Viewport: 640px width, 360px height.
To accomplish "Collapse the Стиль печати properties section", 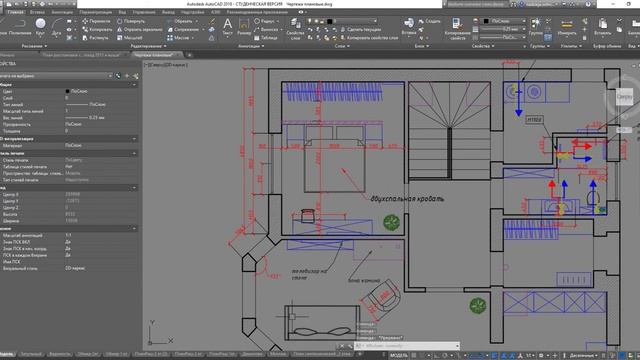I will coord(134,153).
